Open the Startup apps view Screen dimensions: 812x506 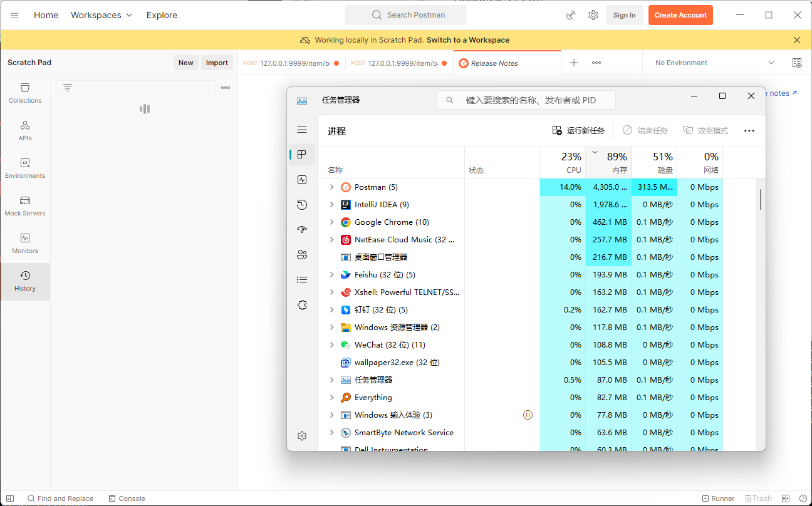click(x=302, y=229)
